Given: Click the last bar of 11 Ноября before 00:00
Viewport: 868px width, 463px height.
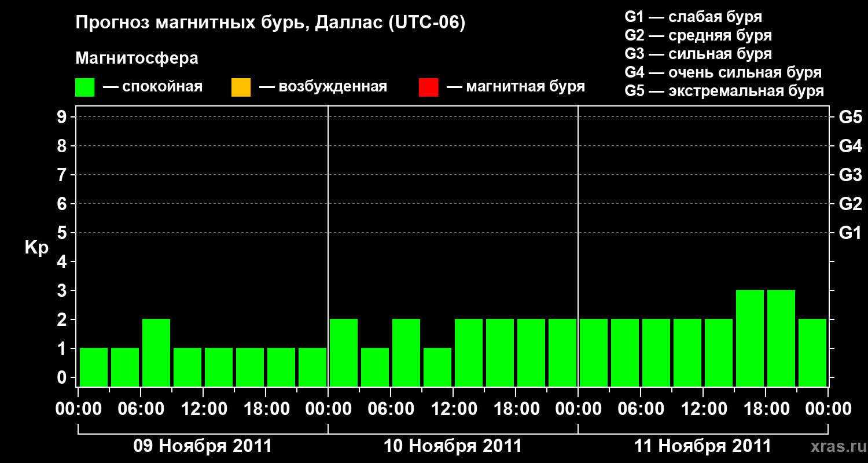Looking at the screenshot, I should (812, 352).
